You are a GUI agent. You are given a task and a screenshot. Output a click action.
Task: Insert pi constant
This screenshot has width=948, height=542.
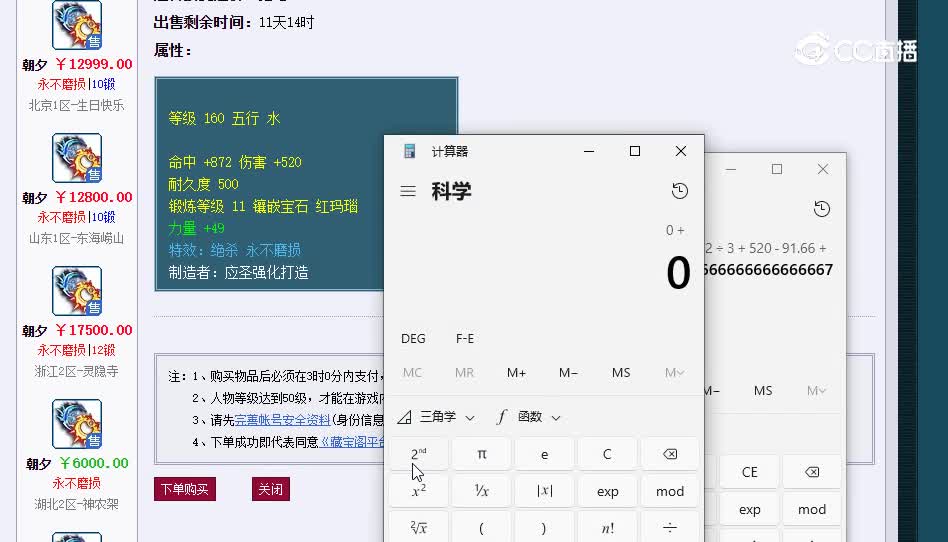tap(482, 454)
